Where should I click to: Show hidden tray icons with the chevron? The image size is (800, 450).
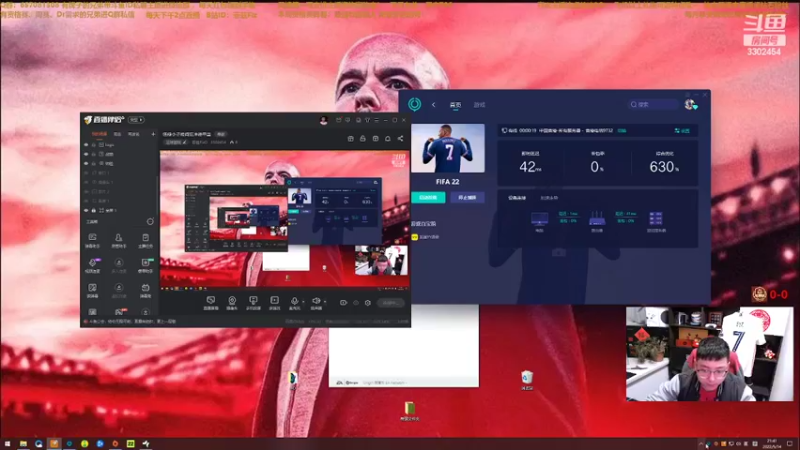tap(701, 444)
